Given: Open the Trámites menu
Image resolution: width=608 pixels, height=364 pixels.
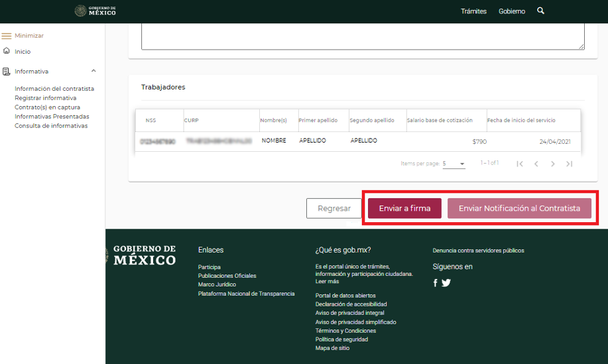Looking at the screenshot, I should [x=473, y=11].
